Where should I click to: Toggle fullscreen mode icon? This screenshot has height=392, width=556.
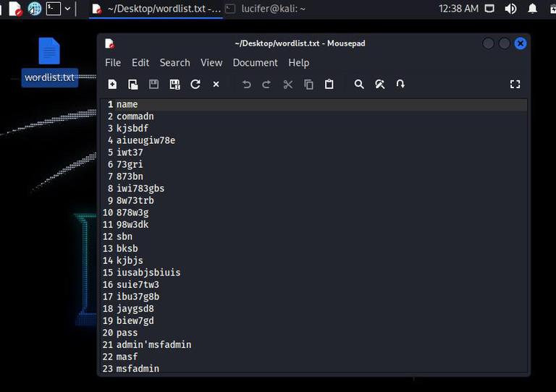point(515,85)
